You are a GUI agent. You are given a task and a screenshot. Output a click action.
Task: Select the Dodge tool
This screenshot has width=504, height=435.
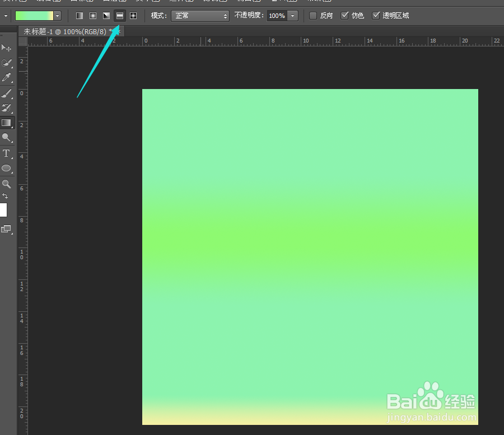click(x=6, y=138)
